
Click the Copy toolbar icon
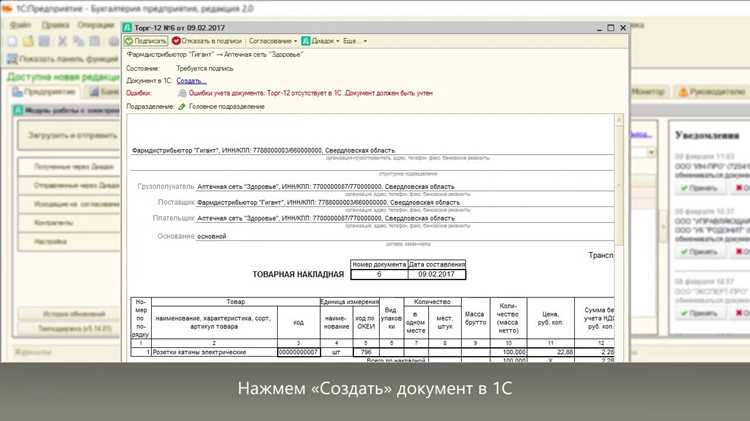[x=78, y=42]
